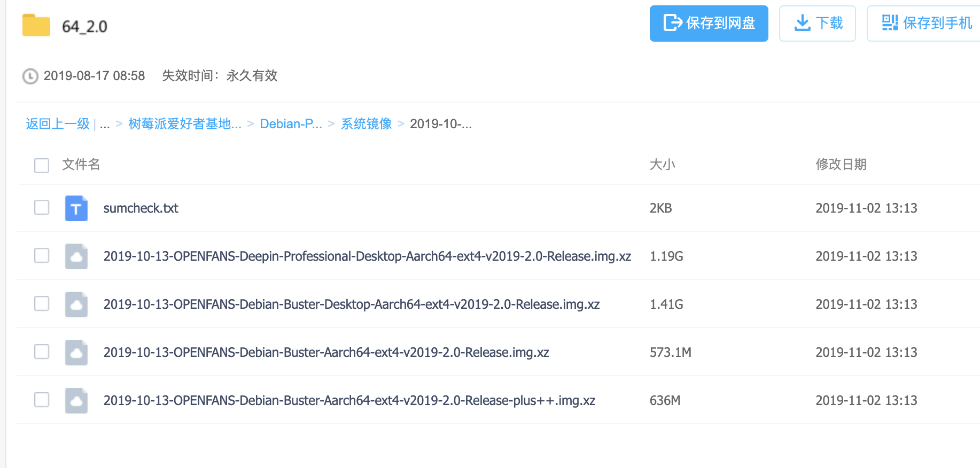980x468 pixels.
Task: Open the 树莓派爱好者基地... breadcrumb
Action: pos(185,124)
